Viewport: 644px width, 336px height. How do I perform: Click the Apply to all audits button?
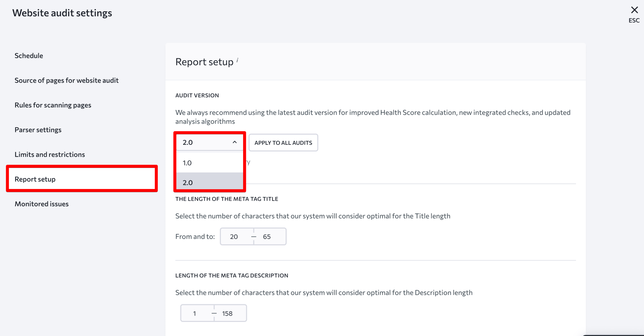click(283, 142)
